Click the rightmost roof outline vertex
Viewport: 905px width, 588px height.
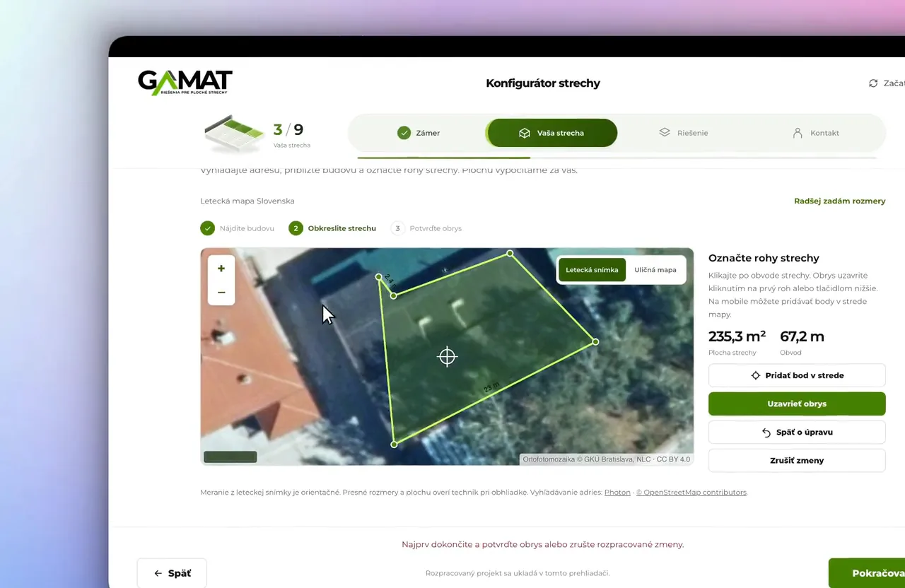595,341
